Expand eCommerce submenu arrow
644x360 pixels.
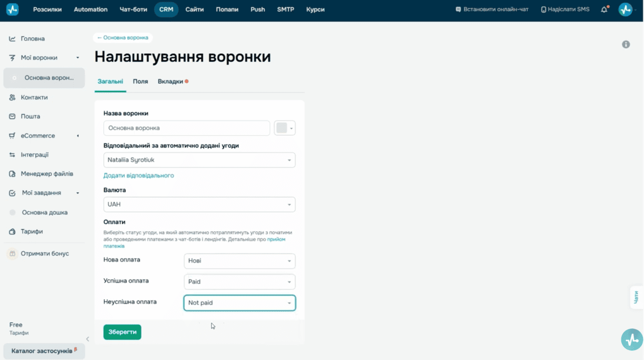point(77,136)
